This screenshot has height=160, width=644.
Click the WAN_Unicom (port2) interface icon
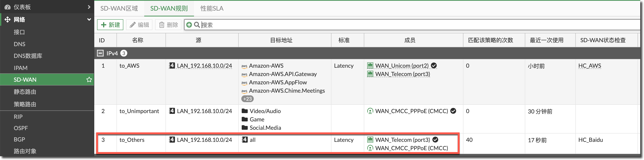(370, 66)
